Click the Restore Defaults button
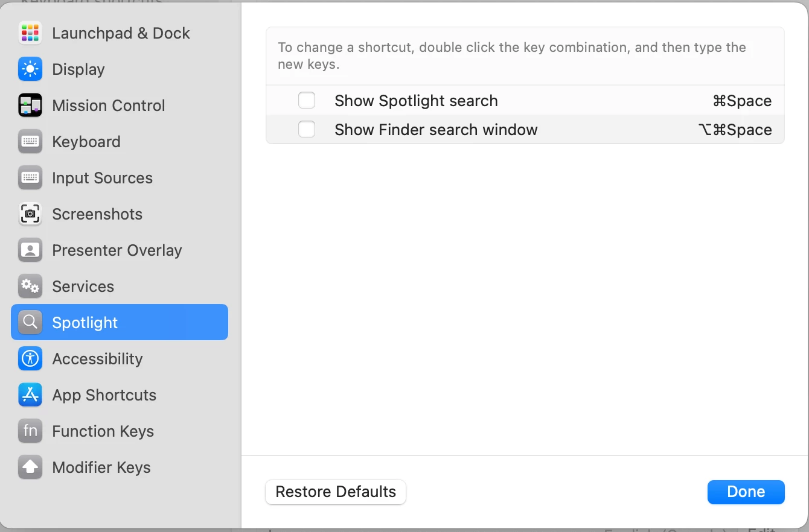 (336, 492)
